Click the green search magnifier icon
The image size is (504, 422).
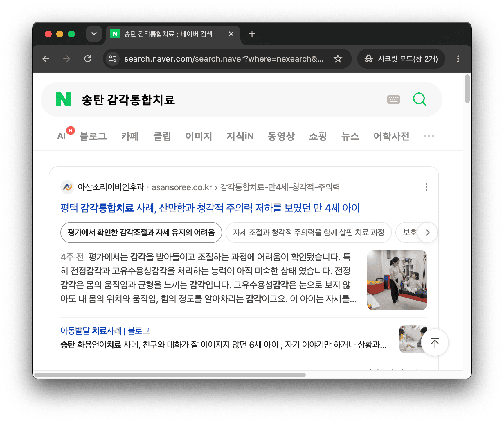click(420, 99)
